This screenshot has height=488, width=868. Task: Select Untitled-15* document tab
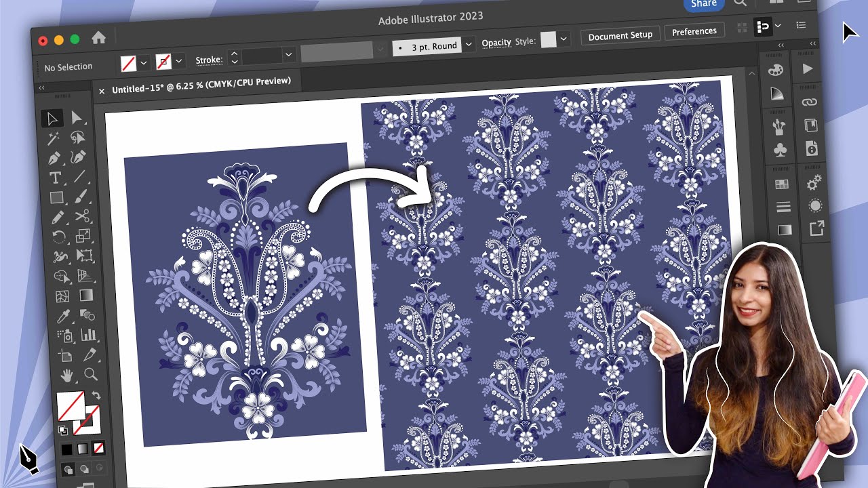pyautogui.click(x=201, y=85)
